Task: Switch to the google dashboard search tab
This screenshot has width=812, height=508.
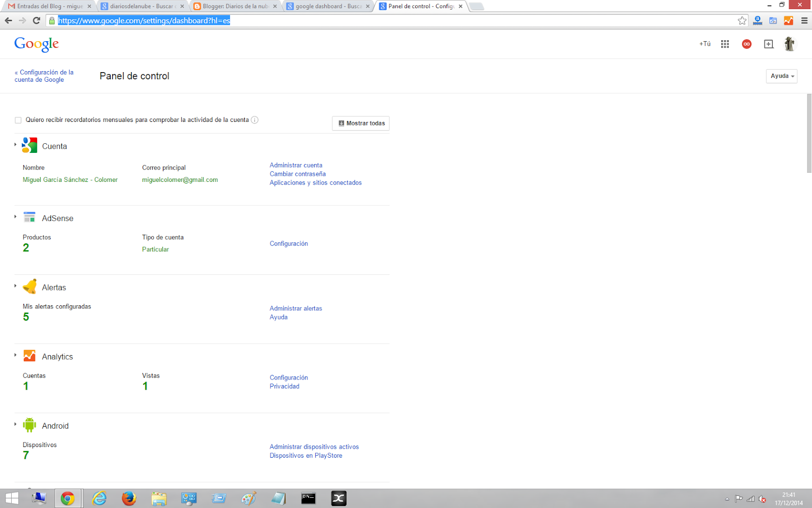Action: (328, 6)
